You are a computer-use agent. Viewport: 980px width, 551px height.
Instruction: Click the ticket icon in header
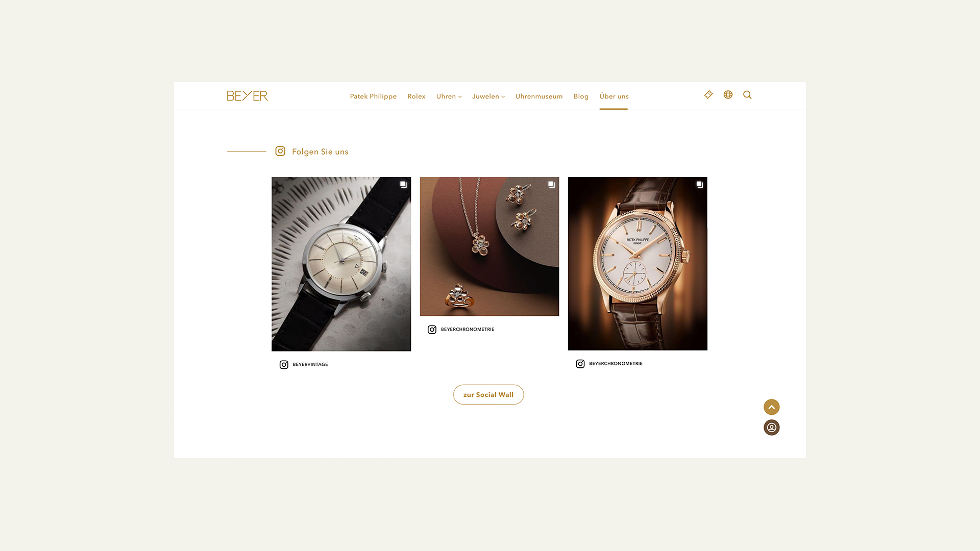[x=708, y=95]
